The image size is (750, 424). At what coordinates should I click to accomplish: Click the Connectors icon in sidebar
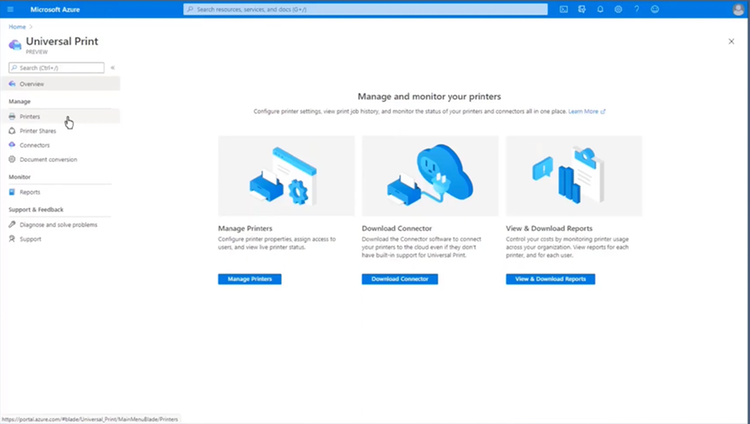12,145
